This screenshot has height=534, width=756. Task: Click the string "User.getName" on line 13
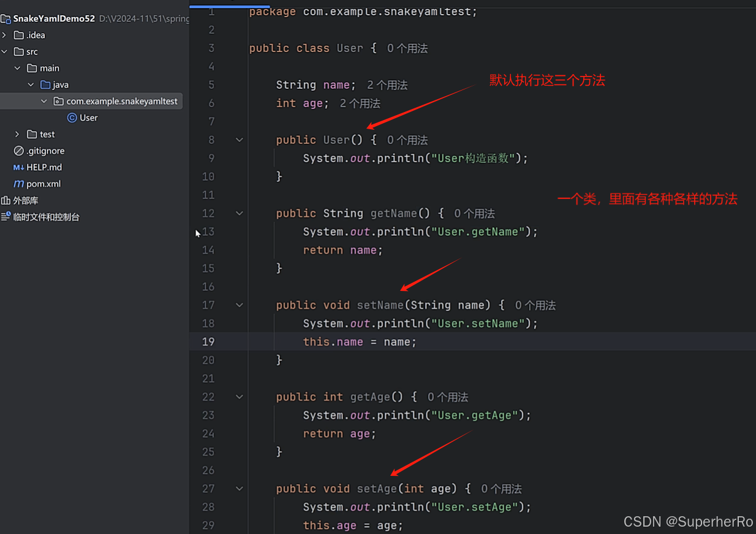(478, 231)
